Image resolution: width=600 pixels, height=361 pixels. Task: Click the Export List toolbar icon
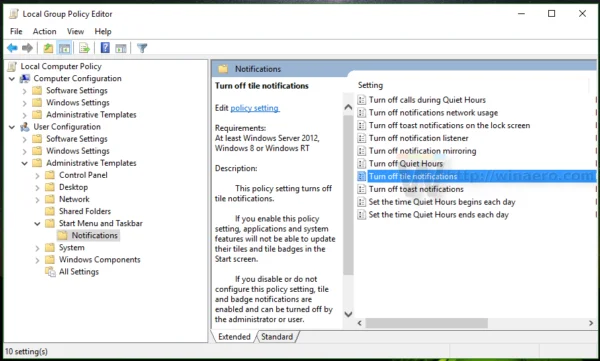click(x=84, y=48)
